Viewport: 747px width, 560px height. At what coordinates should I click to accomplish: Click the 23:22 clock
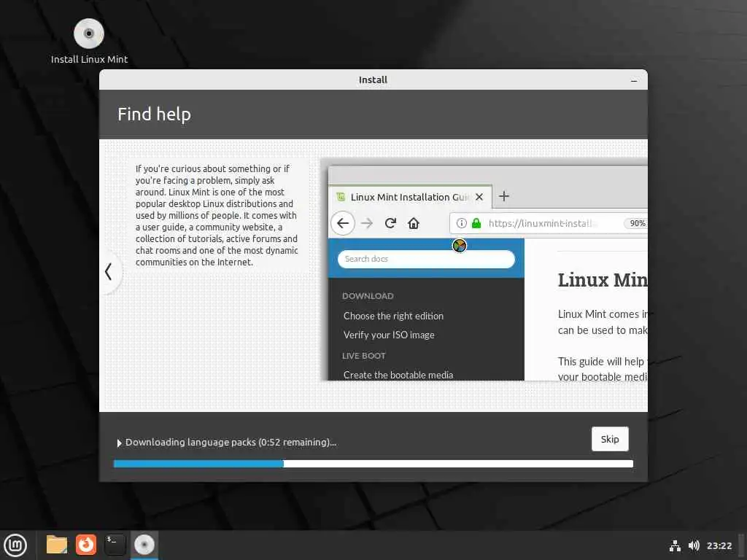[719, 545]
